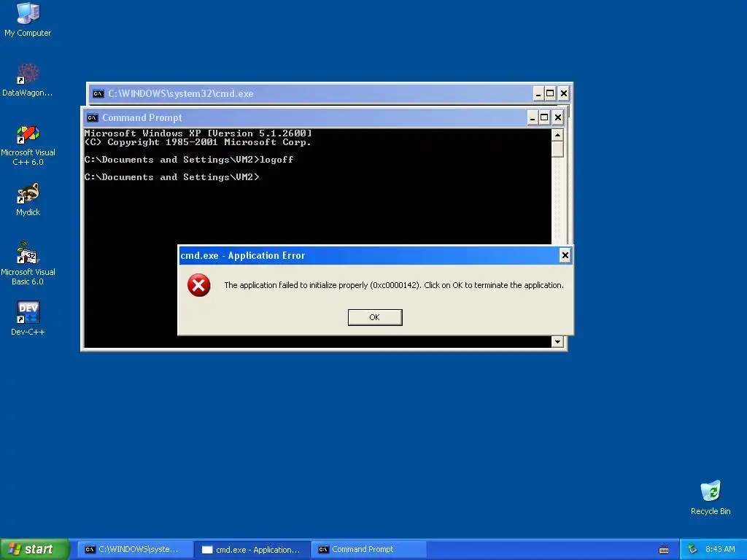Click Command Prompt scrollbar down arrow
The image size is (747, 560).
click(557, 341)
